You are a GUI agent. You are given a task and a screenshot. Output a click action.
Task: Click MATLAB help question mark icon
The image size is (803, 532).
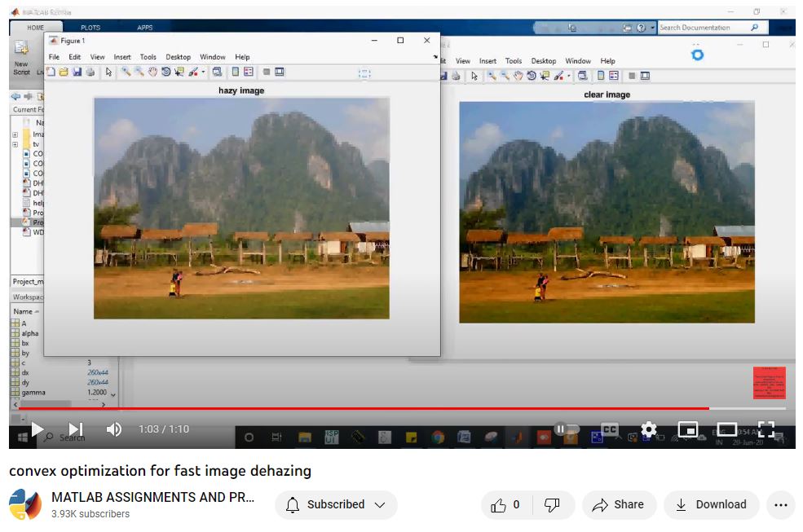(x=641, y=28)
